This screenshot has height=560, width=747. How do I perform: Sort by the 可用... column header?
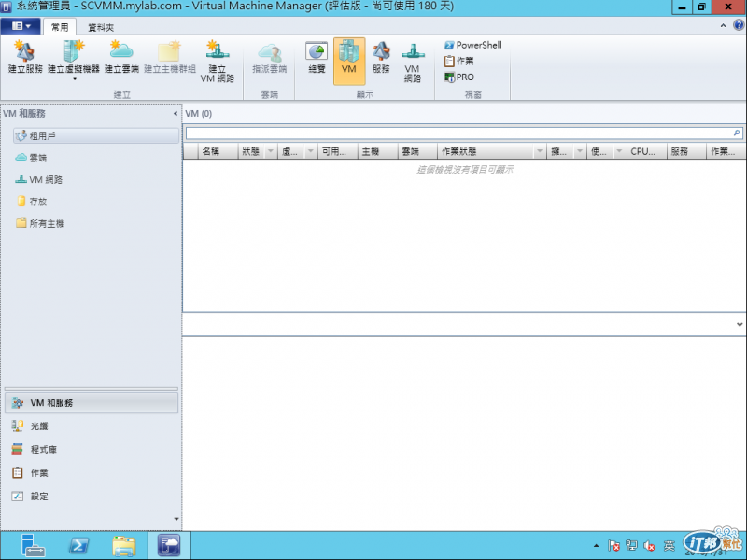pos(338,151)
